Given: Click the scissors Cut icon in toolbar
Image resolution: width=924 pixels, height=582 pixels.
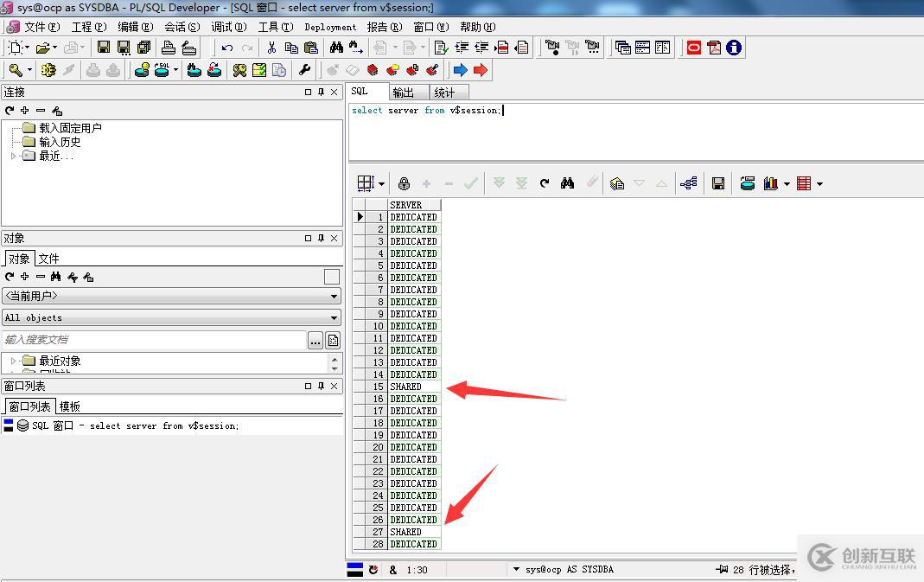Looking at the screenshot, I should (x=271, y=48).
